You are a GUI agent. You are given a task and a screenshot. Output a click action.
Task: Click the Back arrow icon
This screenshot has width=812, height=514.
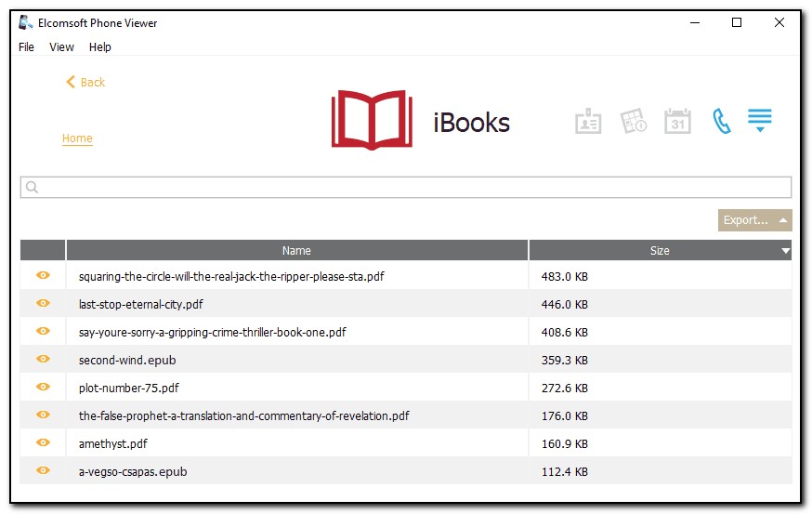pyautogui.click(x=70, y=83)
